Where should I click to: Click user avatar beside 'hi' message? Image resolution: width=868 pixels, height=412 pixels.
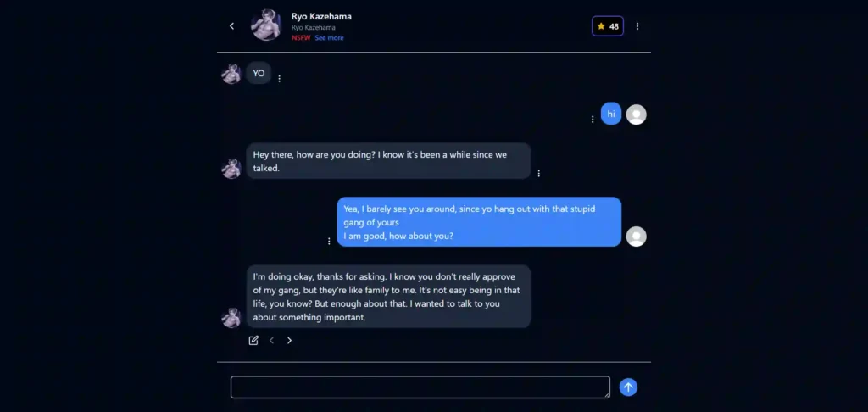(636, 114)
